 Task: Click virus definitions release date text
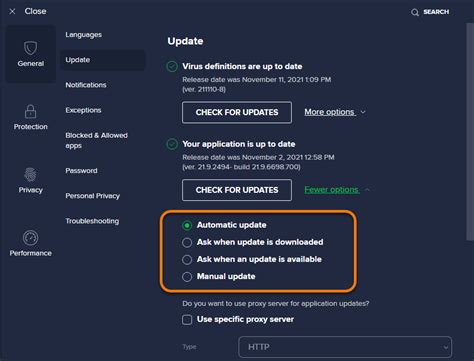(257, 80)
